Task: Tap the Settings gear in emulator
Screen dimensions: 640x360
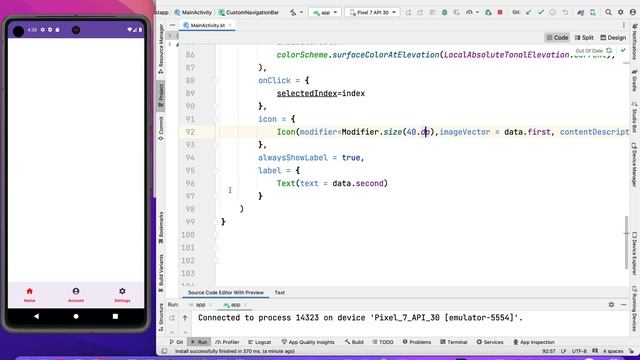Action: (122, 291)
